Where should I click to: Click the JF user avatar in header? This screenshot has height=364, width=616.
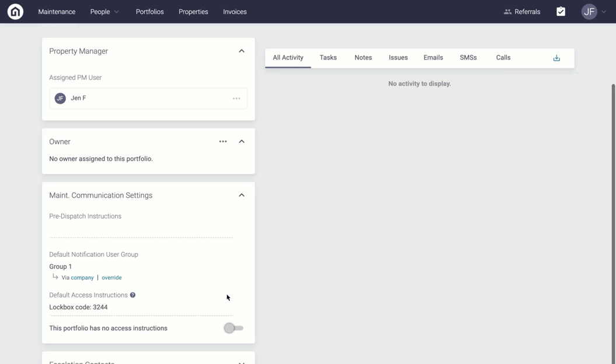[589, 12]
